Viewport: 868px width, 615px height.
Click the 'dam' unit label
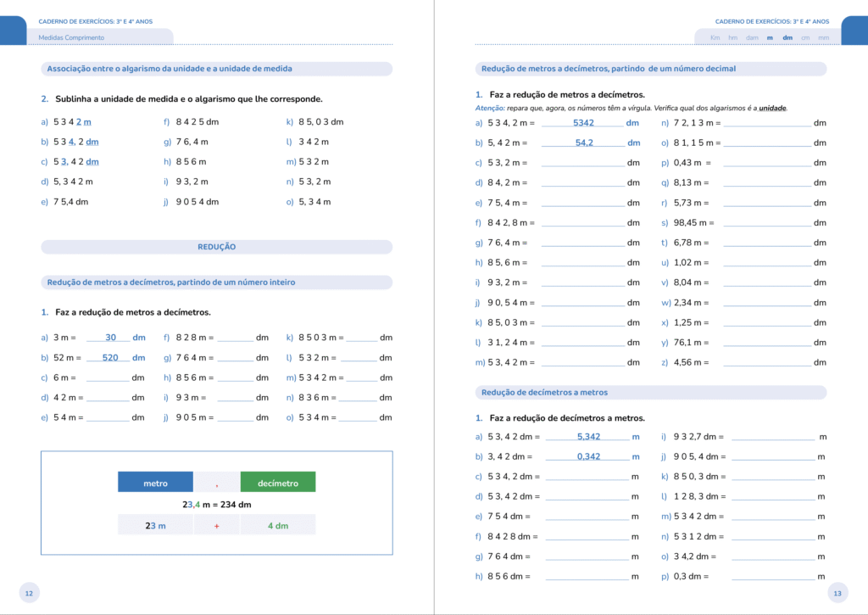(x=752, y=37)
